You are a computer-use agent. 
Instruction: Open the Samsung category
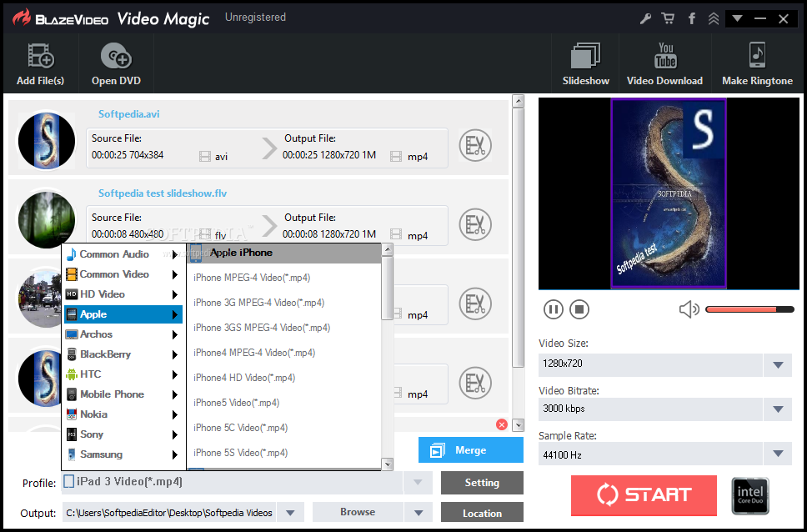123,454
